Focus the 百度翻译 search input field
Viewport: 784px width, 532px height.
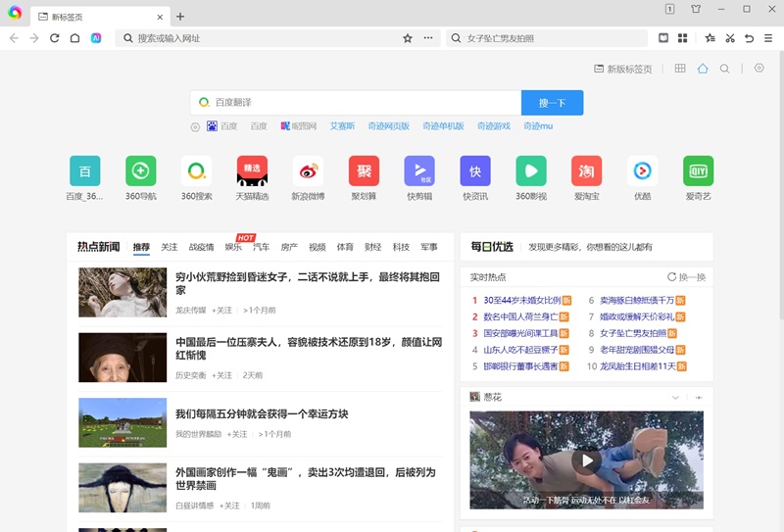356,103
